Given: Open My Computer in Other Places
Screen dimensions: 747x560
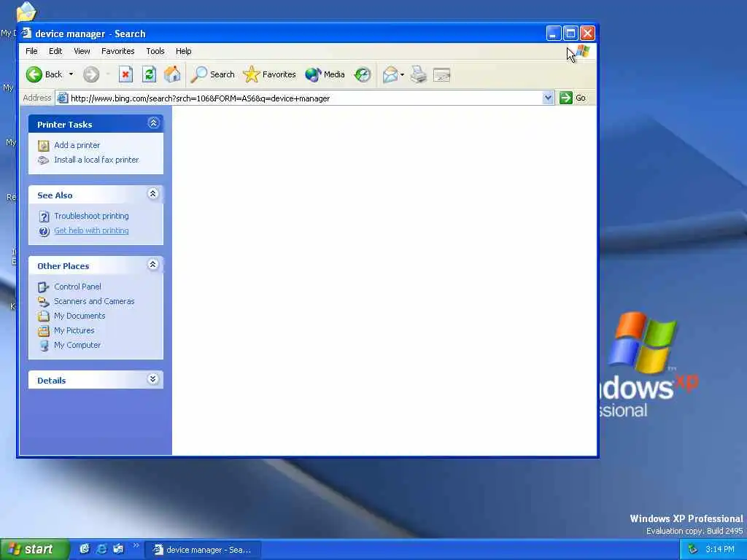Looking at the screenshot, I should coord(77,345).
